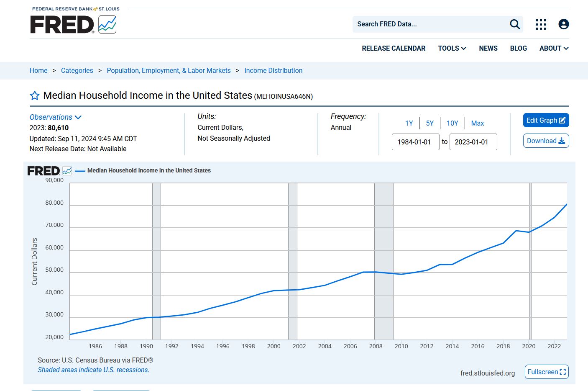Click the end date field 2023-01-01
Screen dimensions: 588x391
tap(473, 142)
